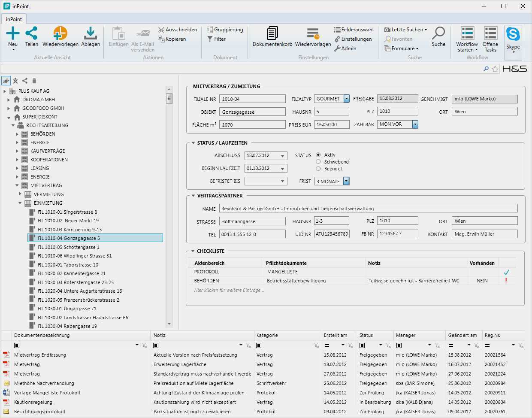Click the Neu plus icon
This screenshot has width=532, height=418.
[x=13, y=33]
